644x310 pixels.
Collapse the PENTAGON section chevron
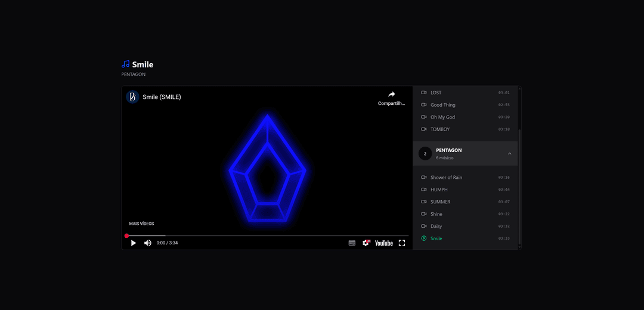click(509, 154)
